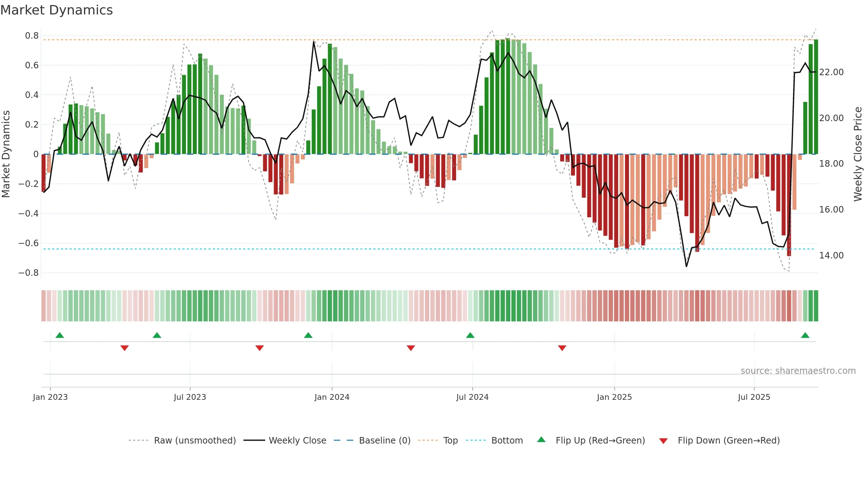Click the Bottom legend label
The image size is (868, 488).
pos(507,440)
